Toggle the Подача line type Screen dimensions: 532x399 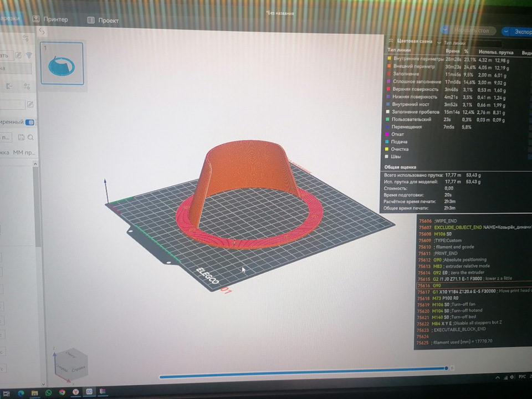pyautogui.click(x=396, y=142)
